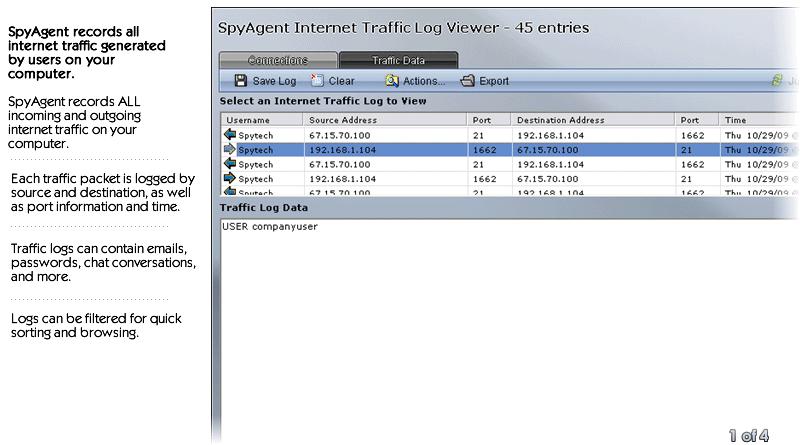Image resolution: width=800 pixels, height=445 pixels.
Task: Click the Clear button label
Action: 341,81
